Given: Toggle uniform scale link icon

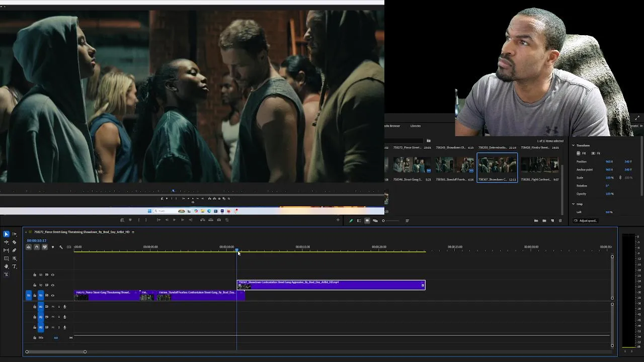Looking at the screenshot, I should [620, 177].
